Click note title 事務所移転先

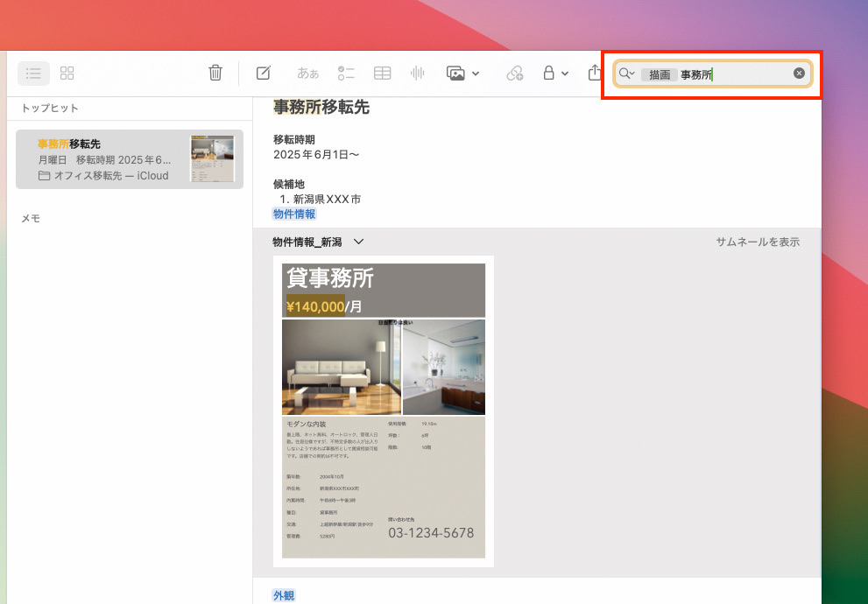click(x=321, y=107)
